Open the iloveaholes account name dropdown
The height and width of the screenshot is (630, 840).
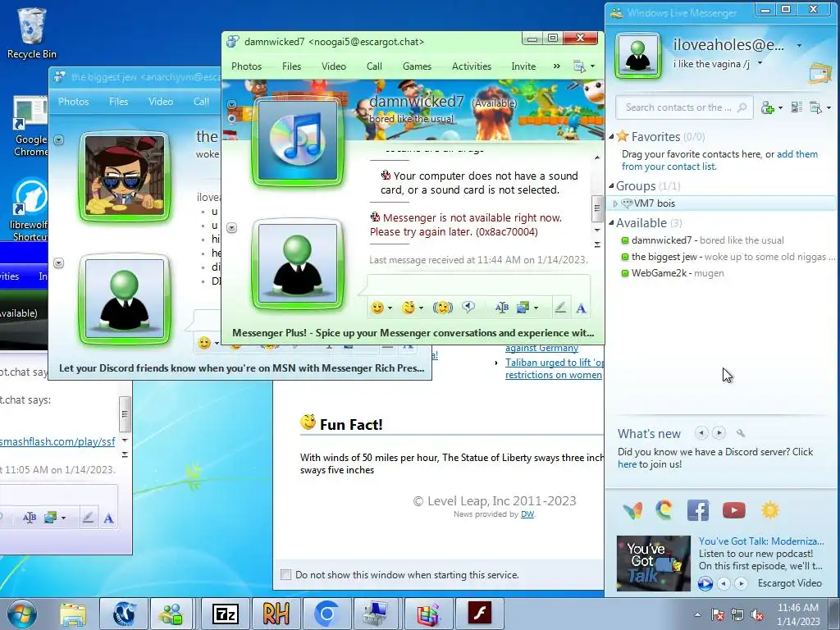pyautogui.click(x=799, y=46)
